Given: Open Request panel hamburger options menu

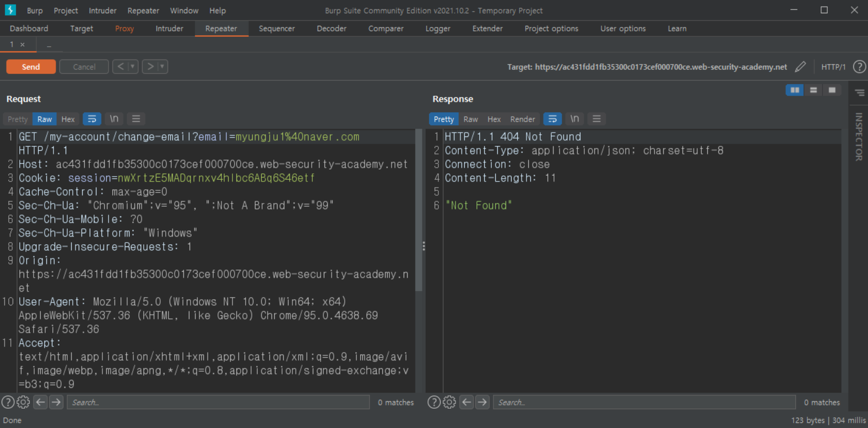Looking at the screenshot, I should [x=136, y=119].
